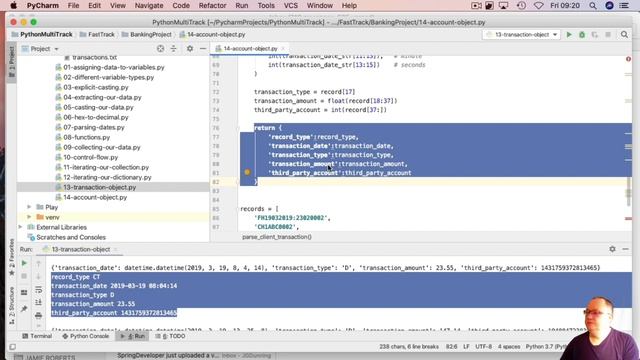Open the 4: Run tool window button
Image resolution: width=640 pixels, height=360 pixels.
pyautogui.click(x=133, y=336)
